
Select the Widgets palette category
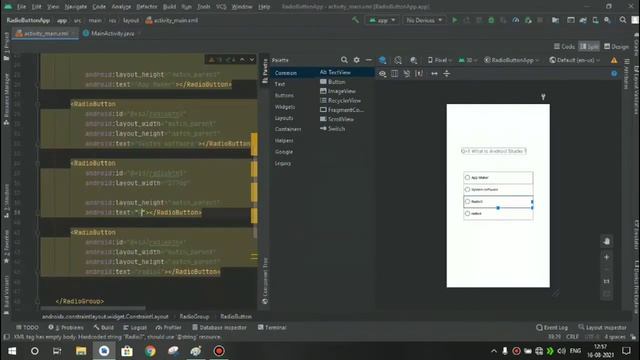[x=284, y=107]
